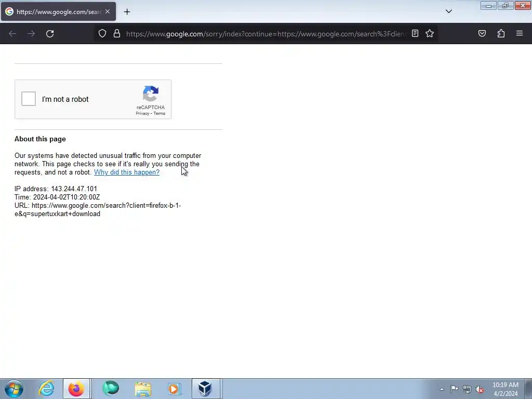Show hidden system tray icons
Screen dimensions: 532x399
click(442, 389)
